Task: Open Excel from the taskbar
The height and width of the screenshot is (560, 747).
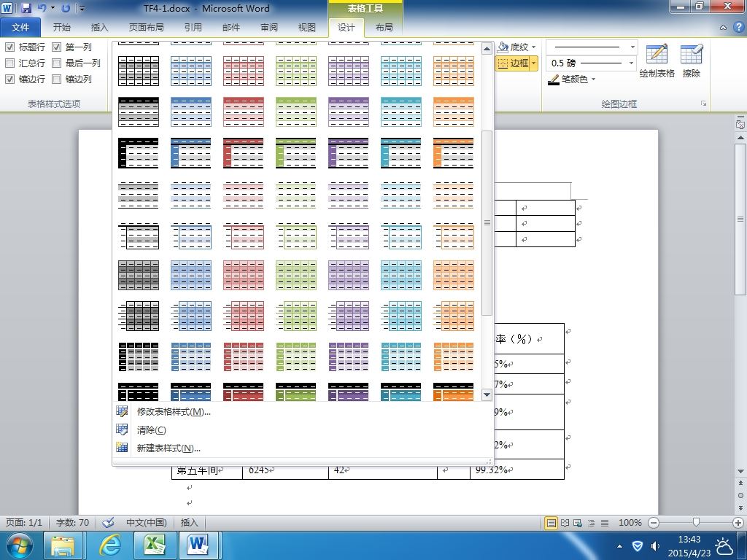Action: tap(155, 545)
